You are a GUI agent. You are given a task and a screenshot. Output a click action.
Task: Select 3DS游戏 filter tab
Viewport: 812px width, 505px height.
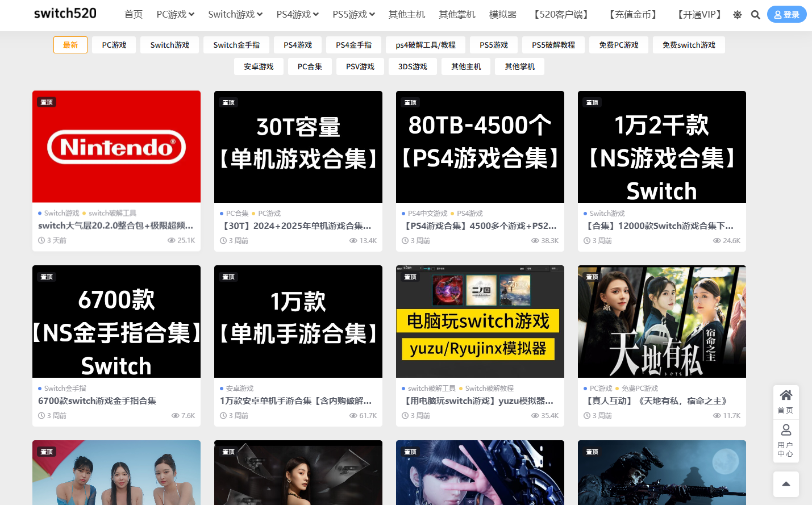click(413, 66)
